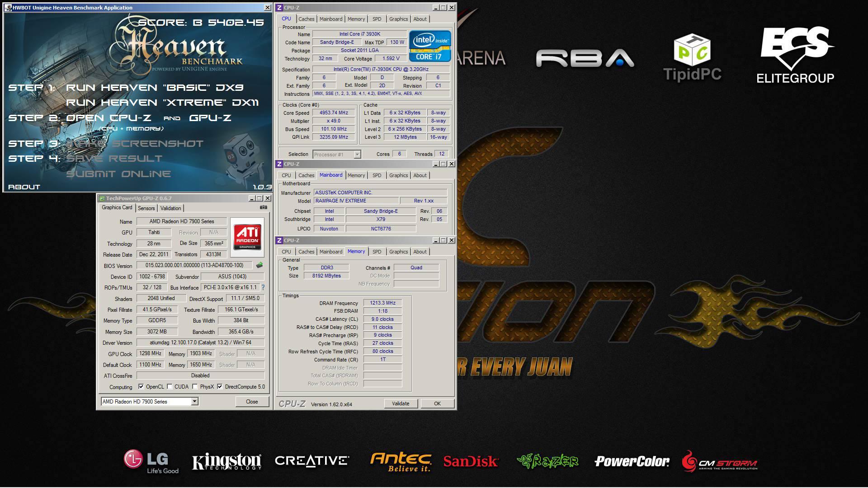Switch to Sensors tab in GPU-Z
The height and width of the screenshot is (488, 868).
pyautogui.click(x=146, y=208)
